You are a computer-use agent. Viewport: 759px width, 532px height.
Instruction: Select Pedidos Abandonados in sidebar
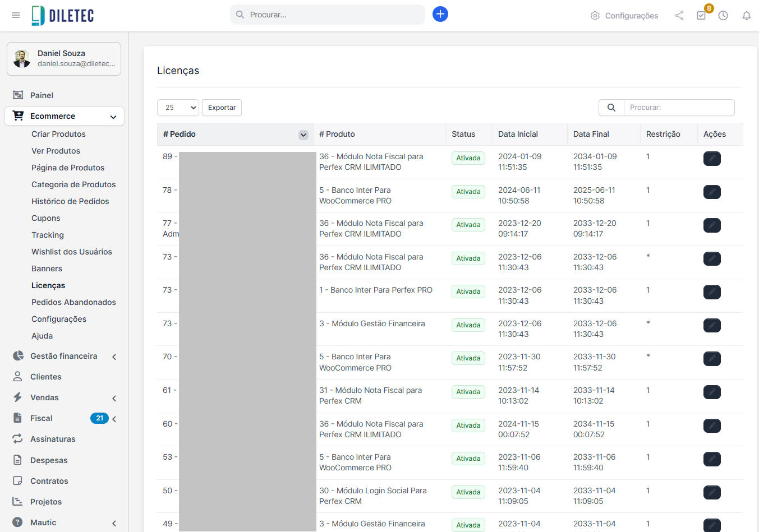coord(73,302)
